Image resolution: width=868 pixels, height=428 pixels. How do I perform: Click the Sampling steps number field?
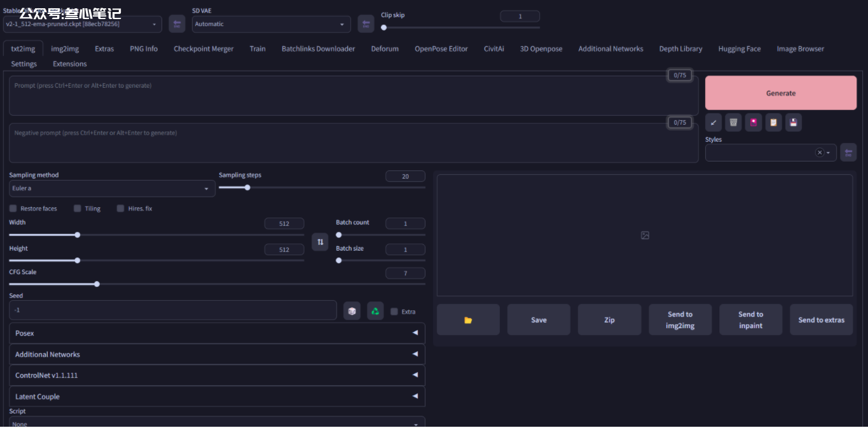click(405, 176)
